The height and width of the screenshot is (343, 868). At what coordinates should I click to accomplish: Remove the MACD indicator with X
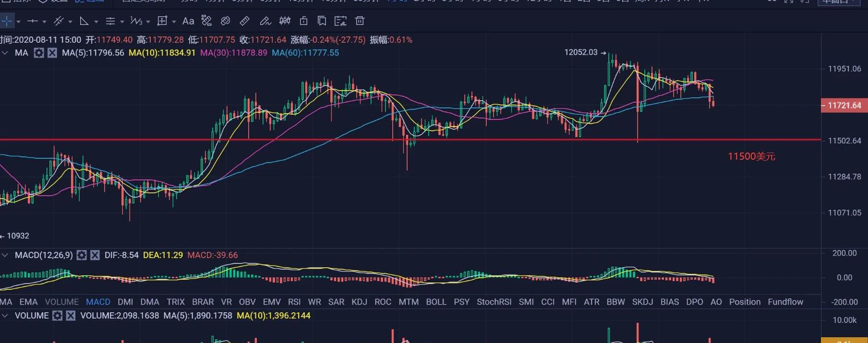point(95,255)
